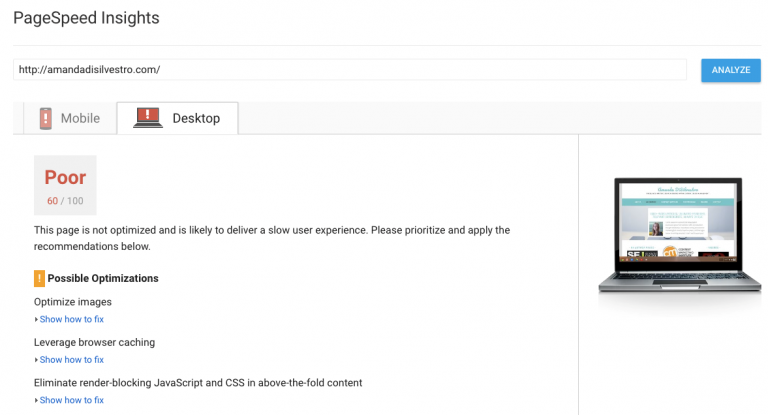This screenshot has width=768, height=415.
Task: Click the 'This page is not optimized' description paragraph
Action: (x=272, y=238)
